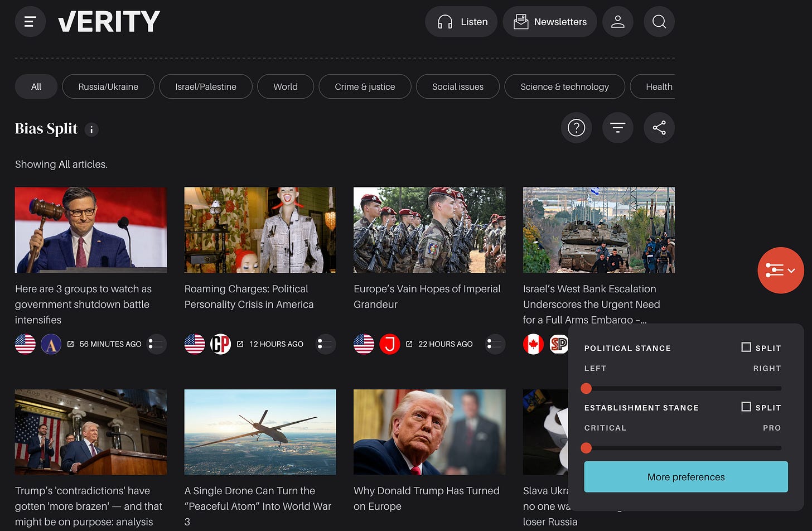Click the '56 MINUTES AGO' timestamp
The width and height of the screenshot is (812, 531).
pyautogui.click(x=110, y=344)
